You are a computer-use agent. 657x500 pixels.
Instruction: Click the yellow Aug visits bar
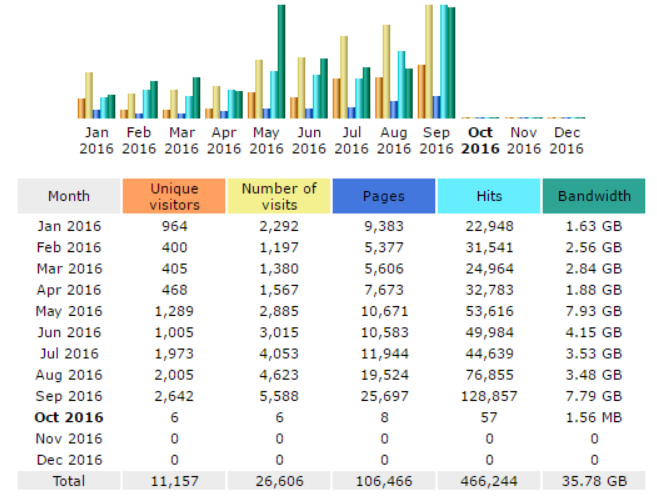point(386,72)
